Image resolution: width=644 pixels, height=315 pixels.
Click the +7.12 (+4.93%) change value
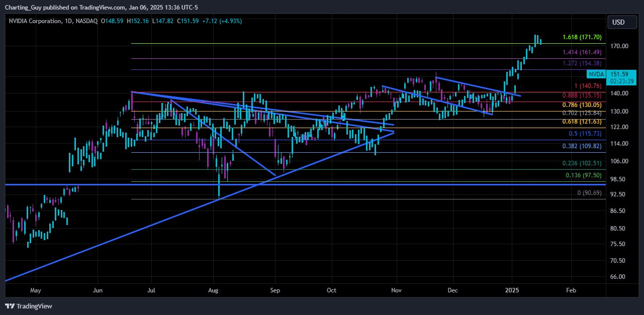coord(223,22)
